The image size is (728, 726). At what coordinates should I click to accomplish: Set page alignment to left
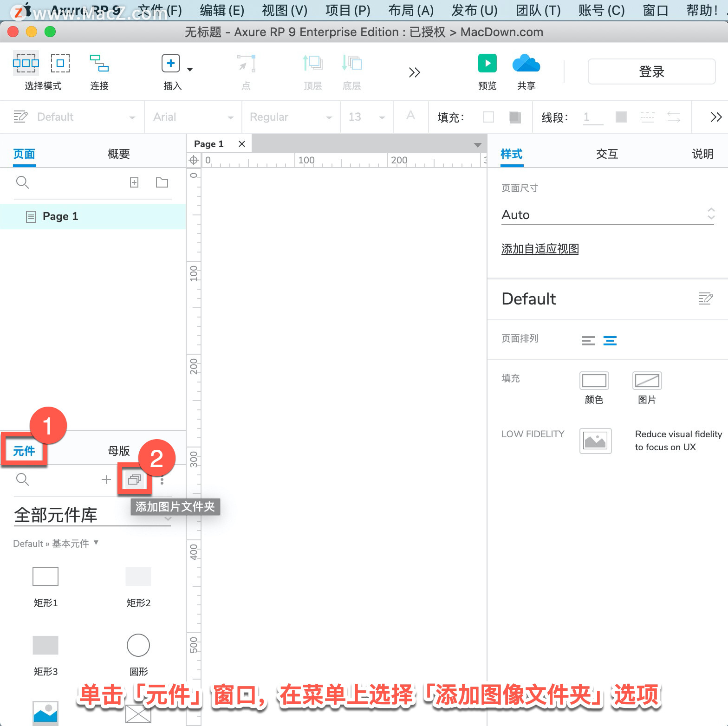point(589,341)
